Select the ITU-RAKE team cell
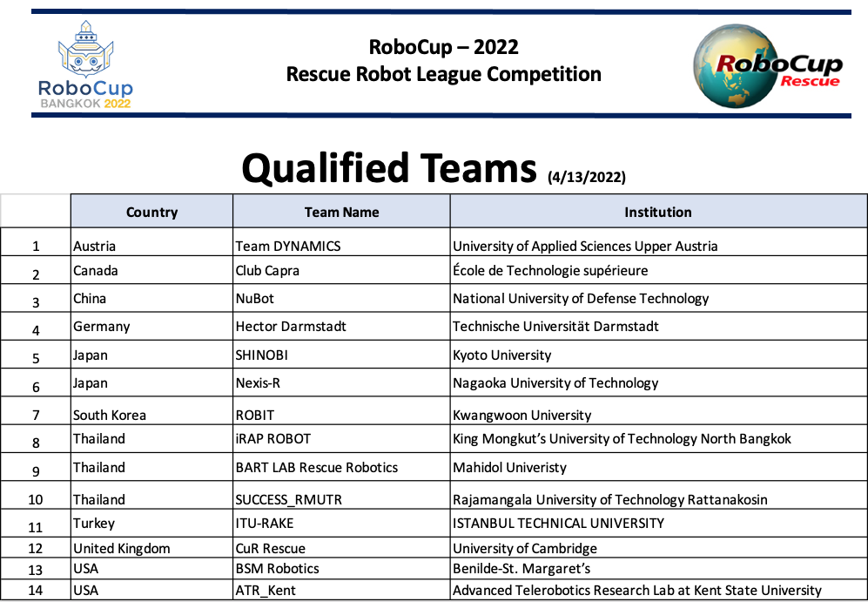868x602 pixels. (341, 523)
